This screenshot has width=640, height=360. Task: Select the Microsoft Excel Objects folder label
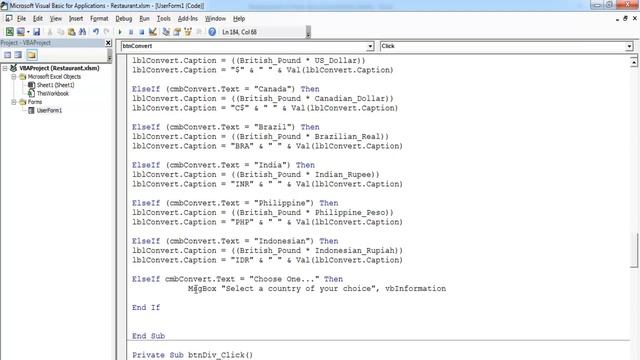(x=54, y=77)
